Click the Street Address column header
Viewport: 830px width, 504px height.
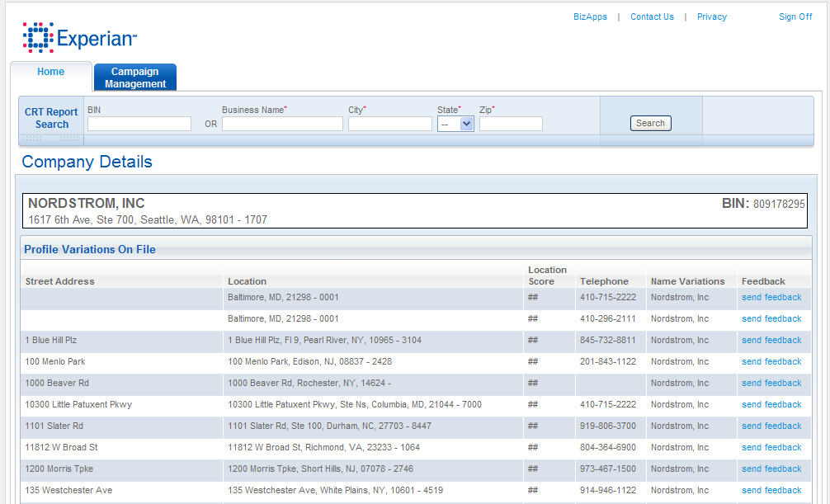[59, 281]
